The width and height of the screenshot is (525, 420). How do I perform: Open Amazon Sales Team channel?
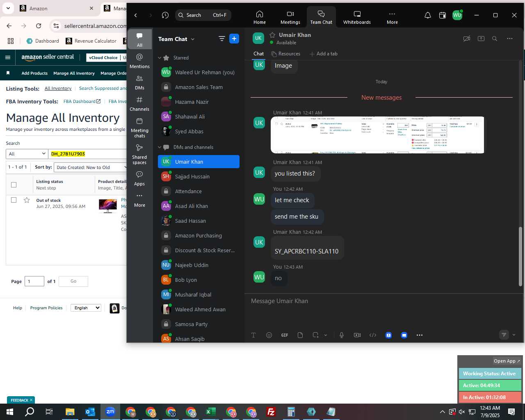199,87
